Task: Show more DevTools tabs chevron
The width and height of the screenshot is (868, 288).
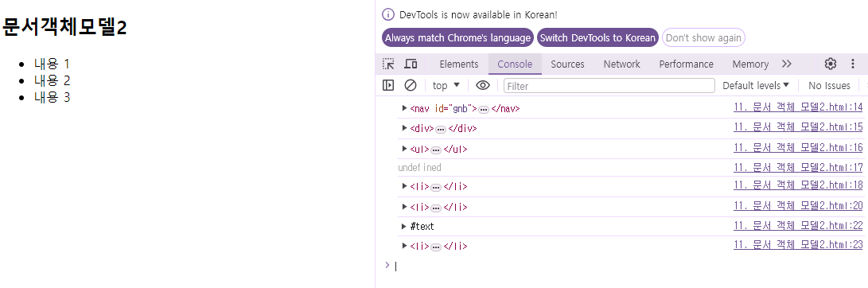Action: [787, 64]
